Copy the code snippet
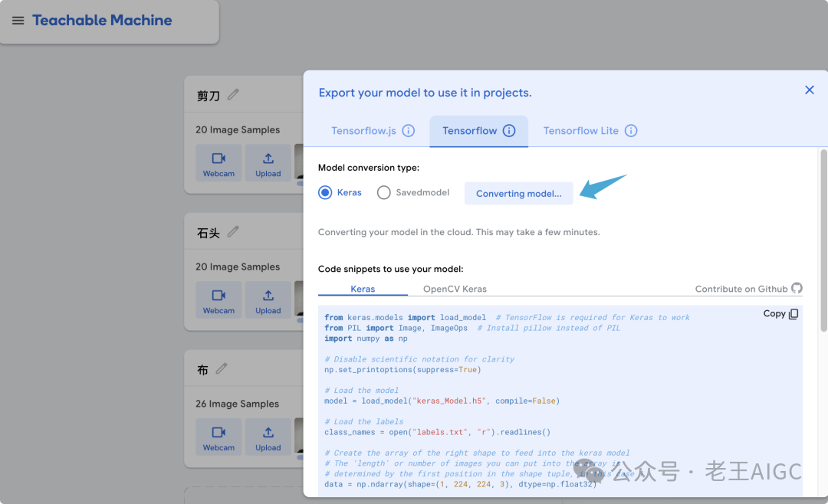This screenshot has width=828, height=504. (780, 313)
